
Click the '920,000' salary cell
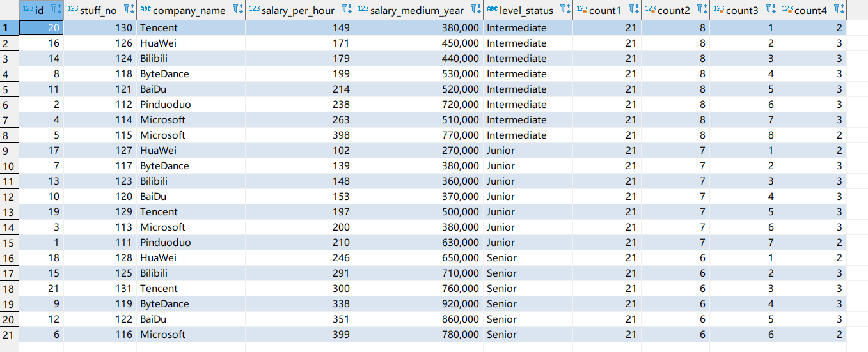(x=418, y=303)
